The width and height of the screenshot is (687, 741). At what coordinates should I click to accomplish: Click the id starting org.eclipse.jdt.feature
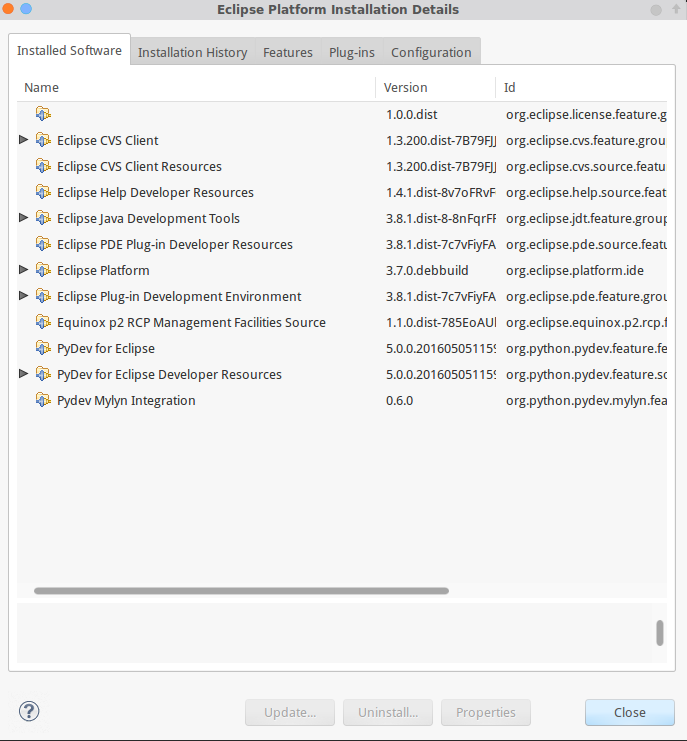point(586,218)
